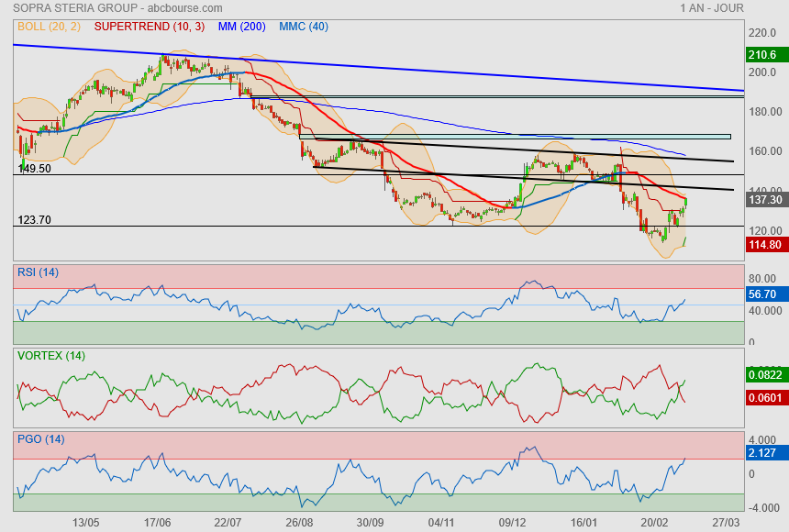Image resolution: width=789 pixels, height=532 pixels.
Task: Select the blue 56.70 RSI value tag
Action: (x=763, y=294)
